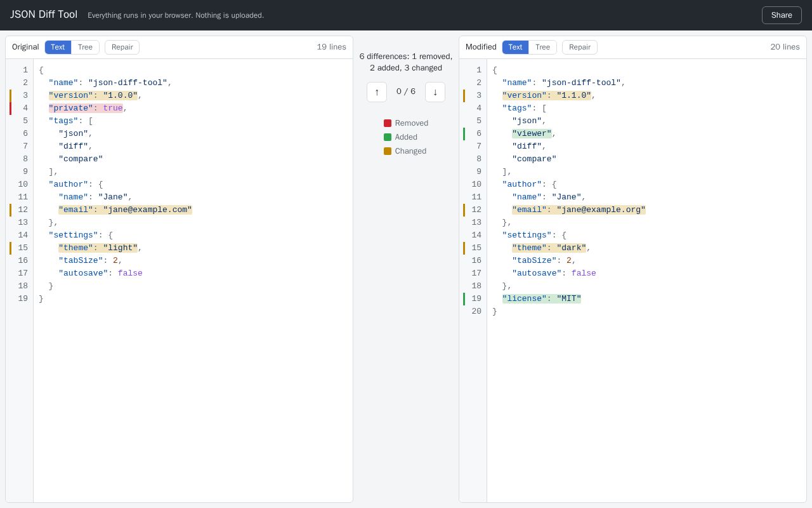Click the "version": "1.1.0" line in Modified

pyautogui.click(x=547, y=95)
